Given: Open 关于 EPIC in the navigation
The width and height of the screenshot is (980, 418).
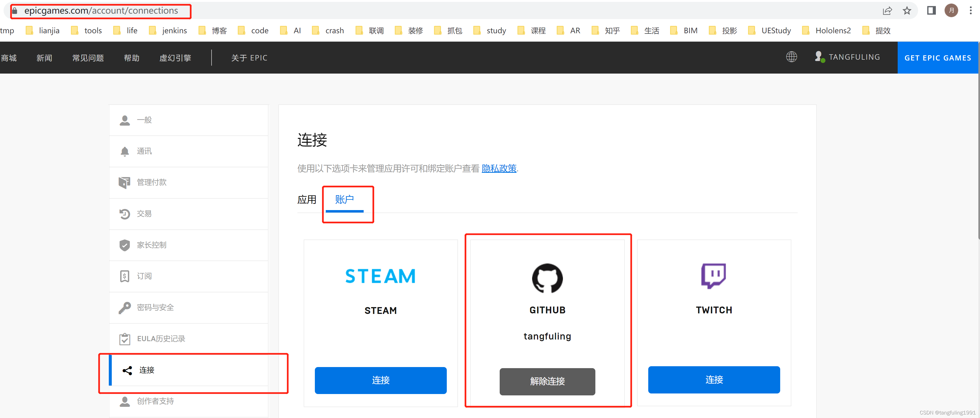Looking at the screenshot, I should point(249,58).
